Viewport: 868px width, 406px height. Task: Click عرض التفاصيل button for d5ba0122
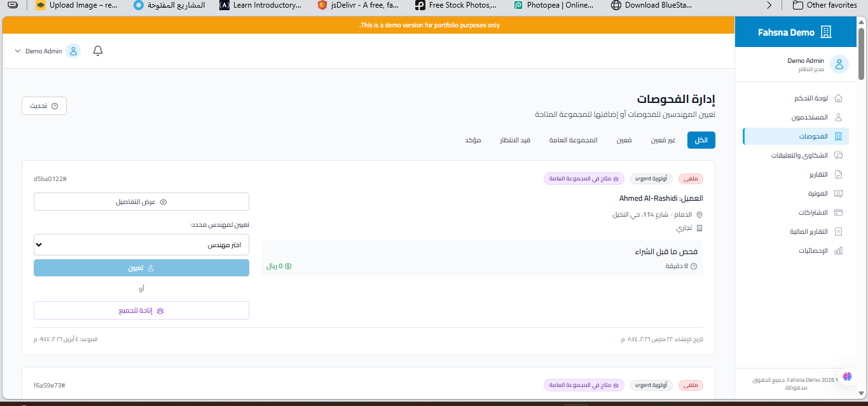point(141,202)
